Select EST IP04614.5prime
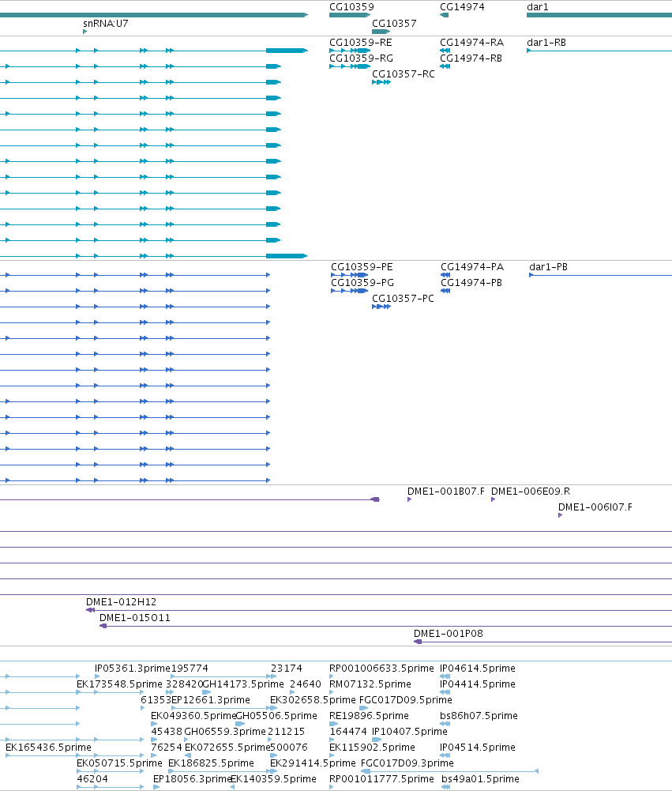The height and width of the screenshot is (791, 672). point(478,669)
